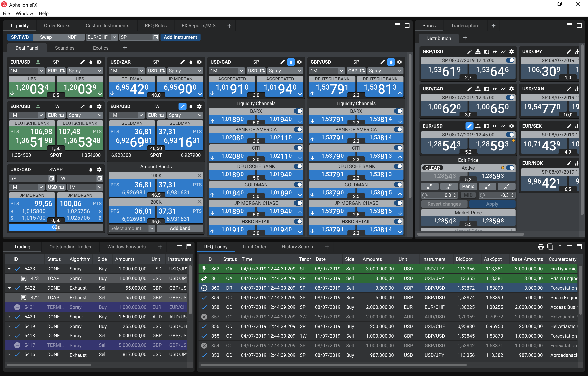Viewport: 588px width, 376px height.
Task: Click the book icon on Prices USD/CAD card
Action: pos(486,89)
